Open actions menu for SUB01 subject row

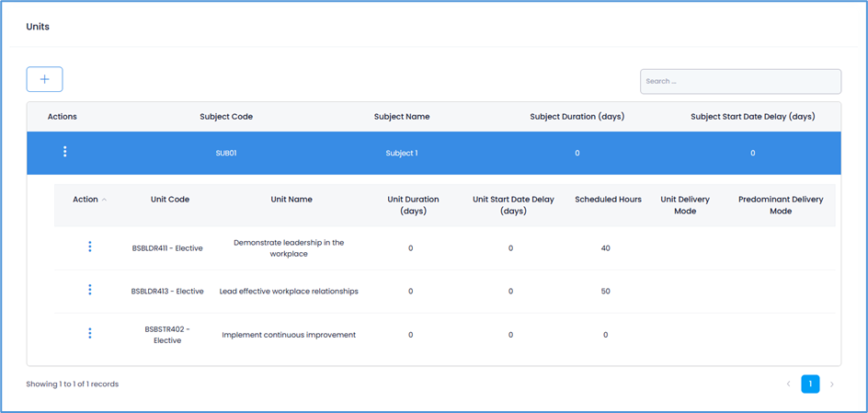coord(64,152)
